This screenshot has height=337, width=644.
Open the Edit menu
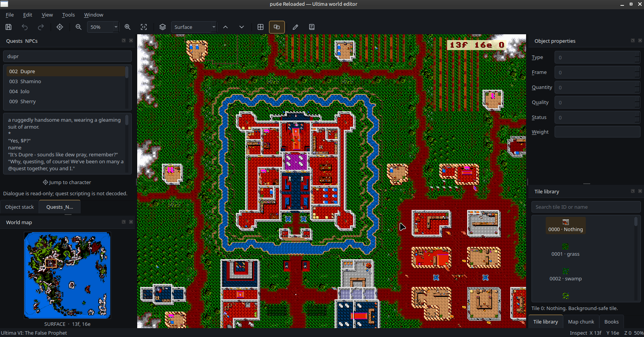[x=27, y=15]
